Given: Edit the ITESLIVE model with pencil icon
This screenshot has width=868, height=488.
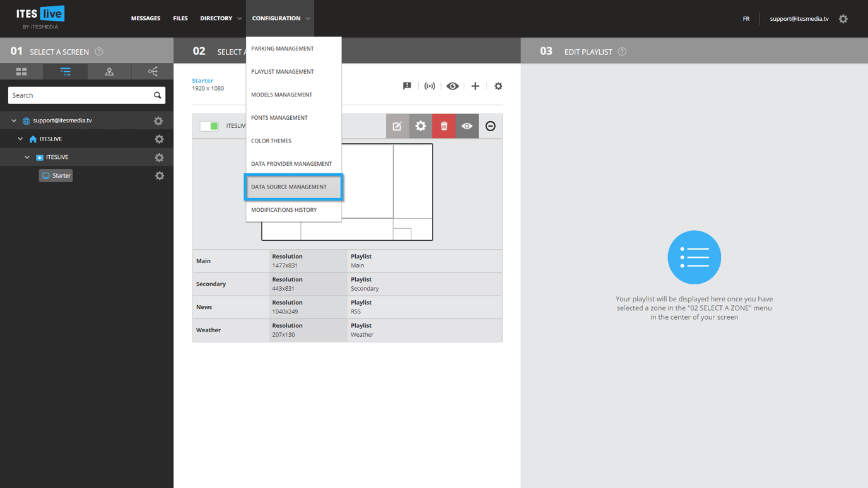Looking at the screenshot, I should (x=397, y=126).
